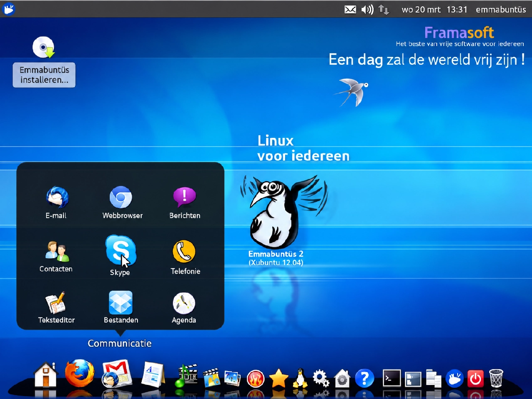Open the Bestanden Dropbox icon

tap(121, 303)
